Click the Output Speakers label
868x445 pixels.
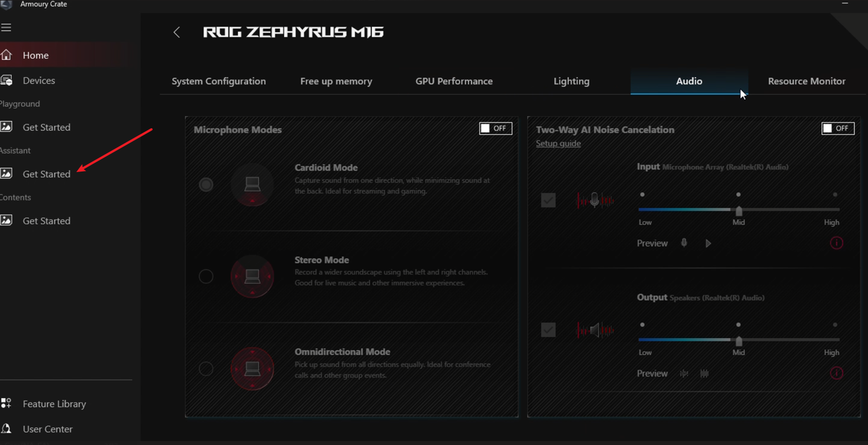717,298
